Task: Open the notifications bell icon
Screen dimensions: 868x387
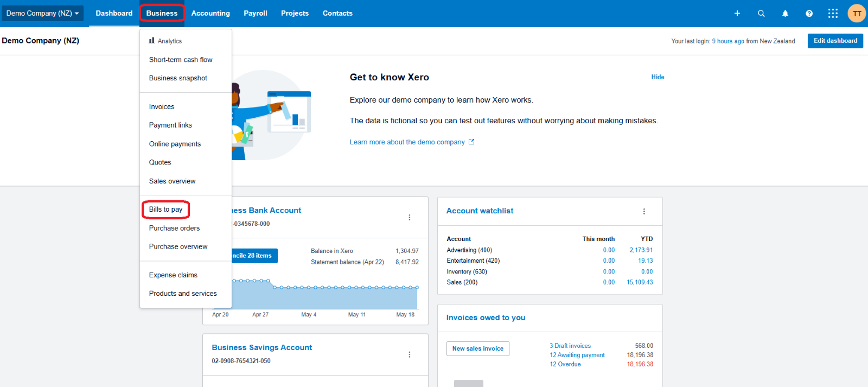Action: pos(785,14)
